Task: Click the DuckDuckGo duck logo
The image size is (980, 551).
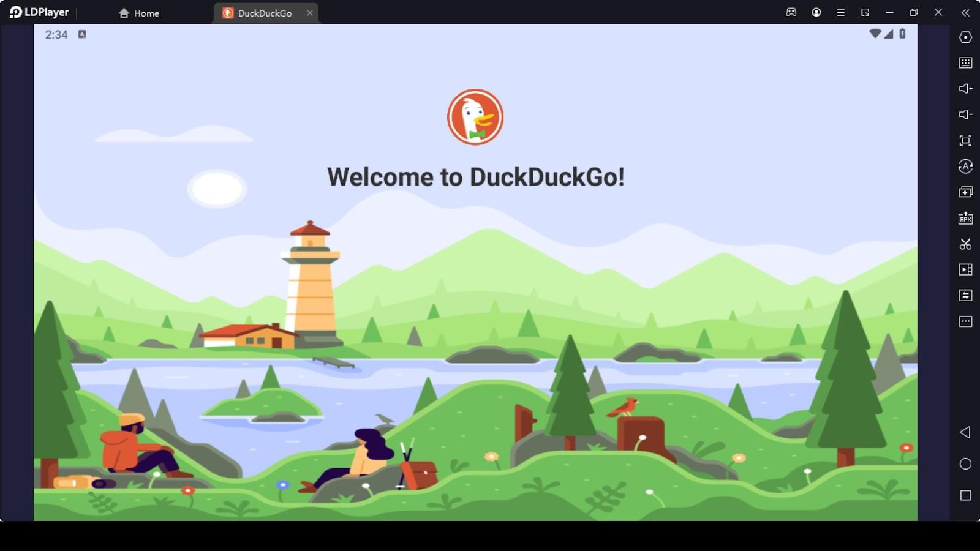Action: click(x=475, y=117)
